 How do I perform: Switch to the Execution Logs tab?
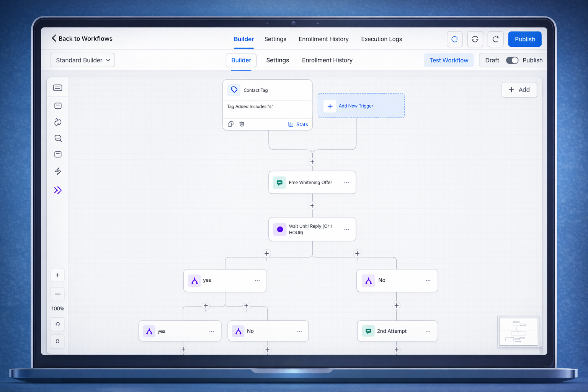[381, 39]
